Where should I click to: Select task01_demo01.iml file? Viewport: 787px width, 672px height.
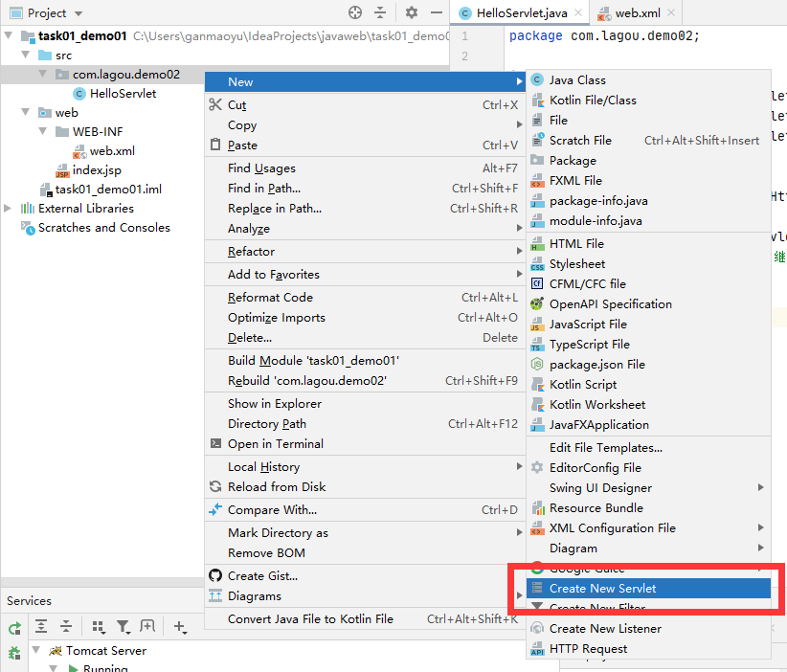click(x=101, y=190)
